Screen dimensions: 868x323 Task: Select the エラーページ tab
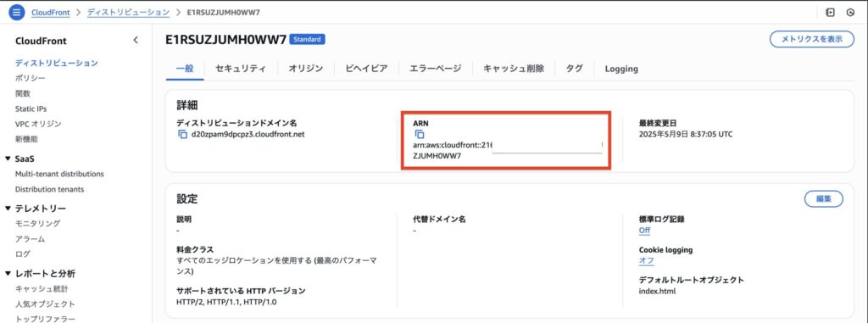pyautogui.click(x=435, y=69)
